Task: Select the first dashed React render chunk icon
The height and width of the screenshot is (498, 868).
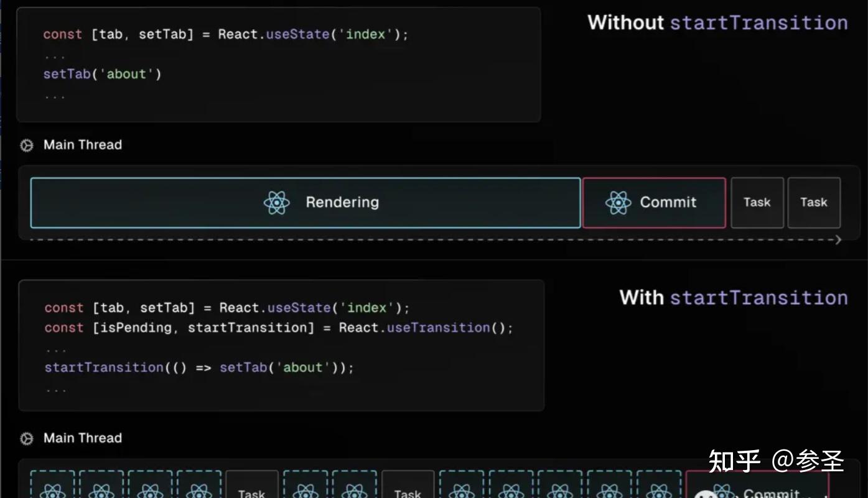Action: coord(52,491)
